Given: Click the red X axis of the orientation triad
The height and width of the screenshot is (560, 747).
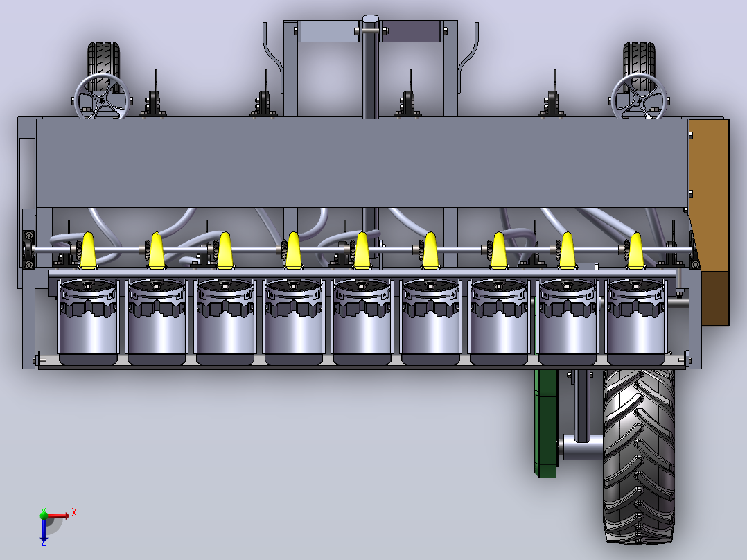Looking at the screenshot, I should pyautogui.click(x=58, y=516).
